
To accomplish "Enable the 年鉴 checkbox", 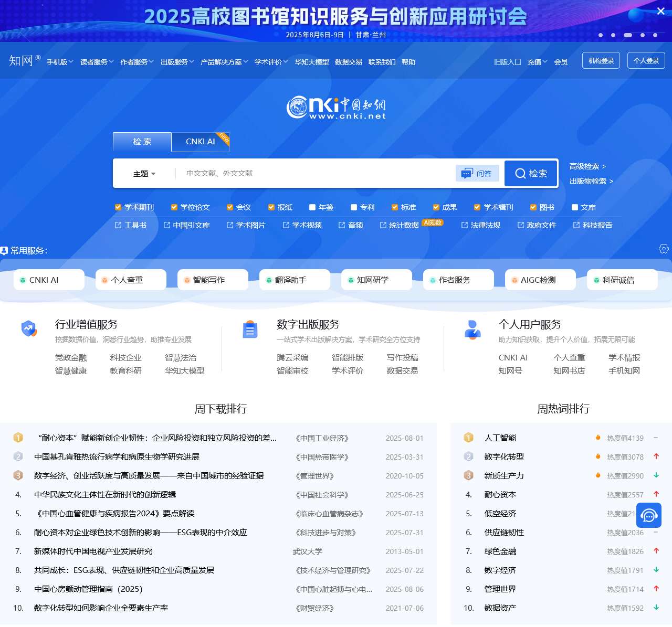I will coord(312,207).
